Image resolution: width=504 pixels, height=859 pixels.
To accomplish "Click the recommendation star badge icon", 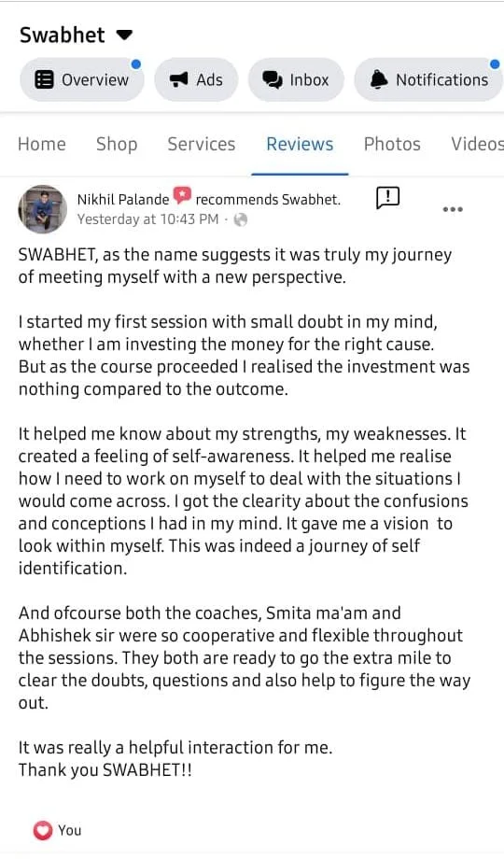I will pos(182,196).
